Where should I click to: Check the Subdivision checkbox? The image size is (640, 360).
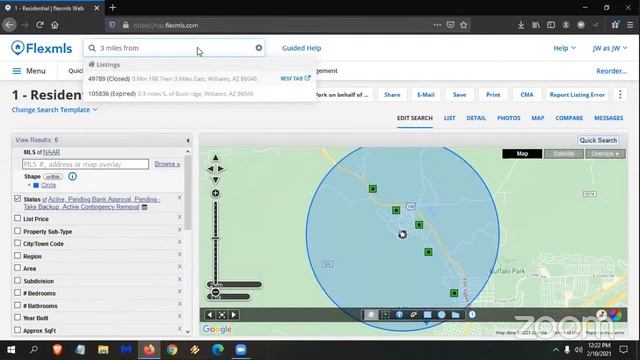pyautogui.click(x=17, y=280)
